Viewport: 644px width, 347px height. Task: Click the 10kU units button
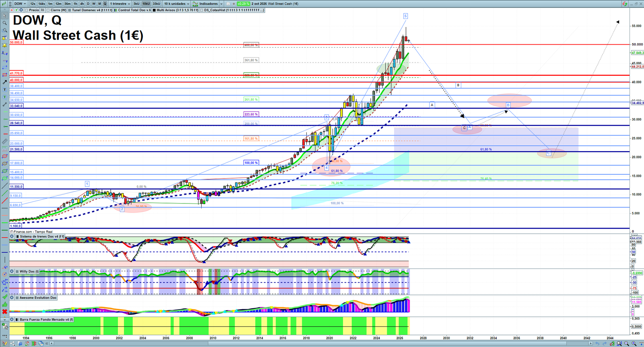click(x=146, y=4)
